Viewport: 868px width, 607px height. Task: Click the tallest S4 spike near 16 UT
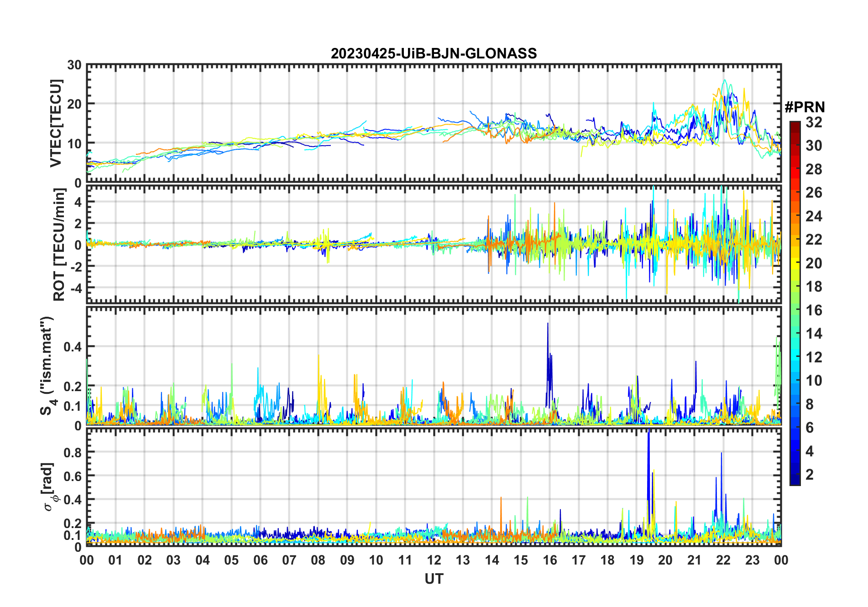click(x=548, y=324)
